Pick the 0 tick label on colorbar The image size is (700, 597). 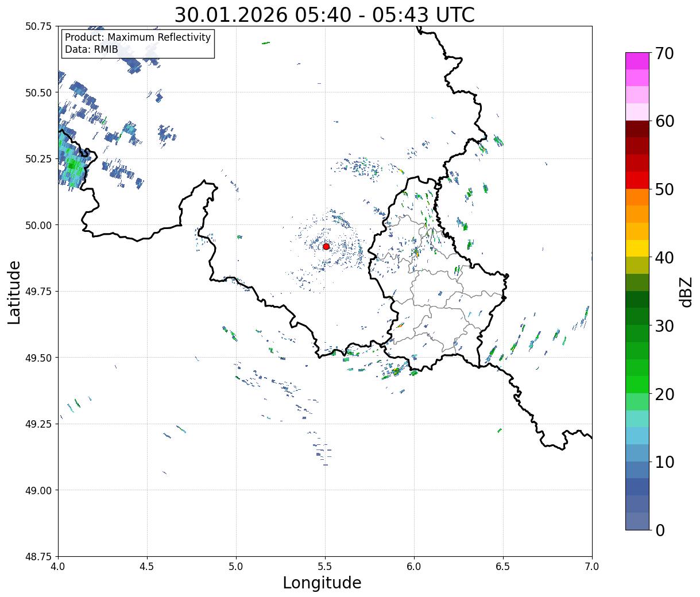click(x=659, y=530)
